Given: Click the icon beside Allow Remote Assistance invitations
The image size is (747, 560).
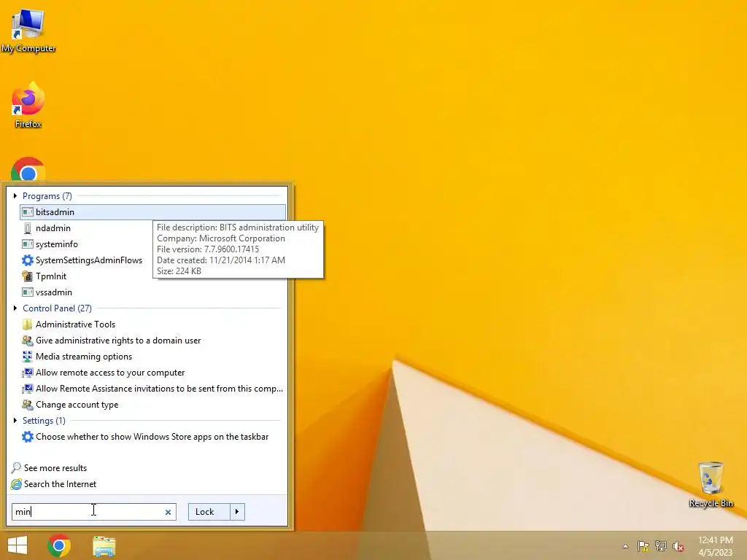Looking at the screenshot, I should [28, 389].
